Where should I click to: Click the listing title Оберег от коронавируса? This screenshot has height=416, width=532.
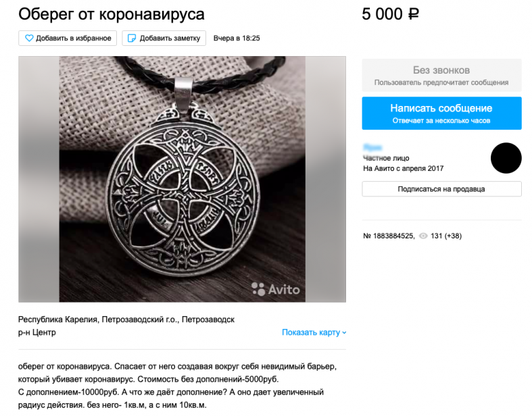pos(112,14)
